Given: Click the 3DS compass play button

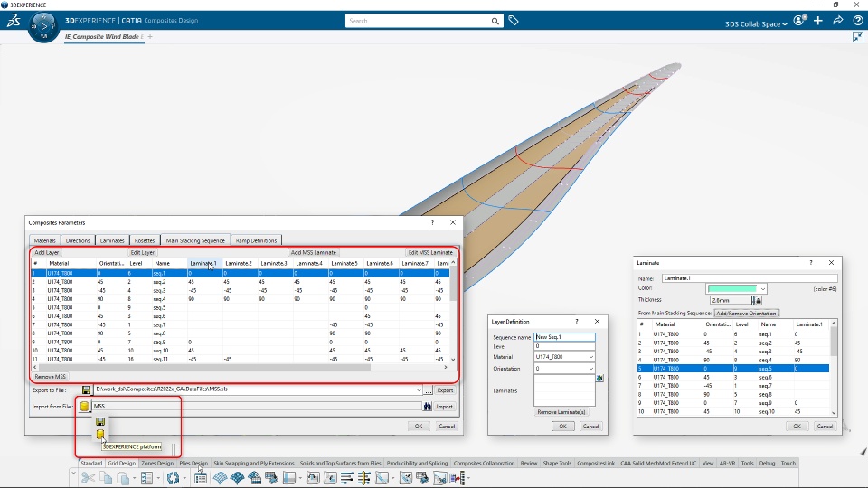Looking at the screenshot, I should click(43, 26).
